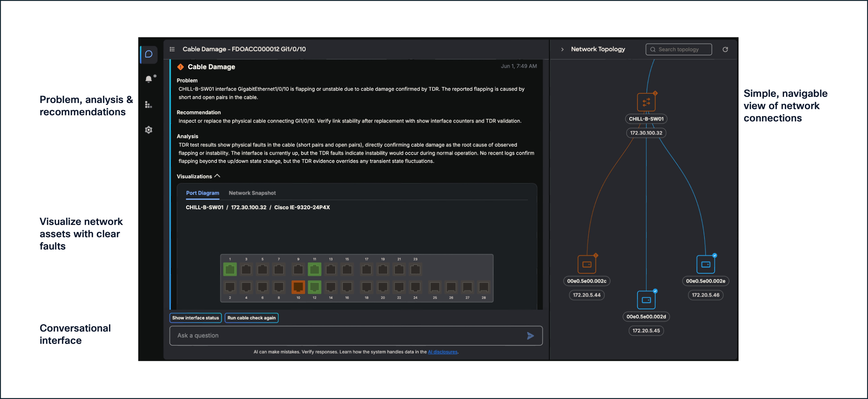Click the Cable Damage - FDOACC000012 Gi1/0/10 title
Viewport: 868px width, 399px height.
point(244,49)
